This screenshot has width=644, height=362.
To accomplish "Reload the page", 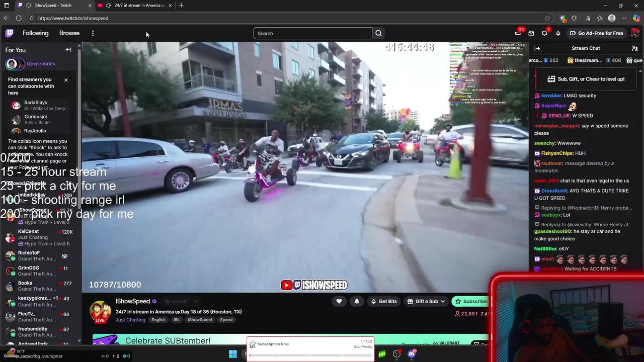I will 19,18.
